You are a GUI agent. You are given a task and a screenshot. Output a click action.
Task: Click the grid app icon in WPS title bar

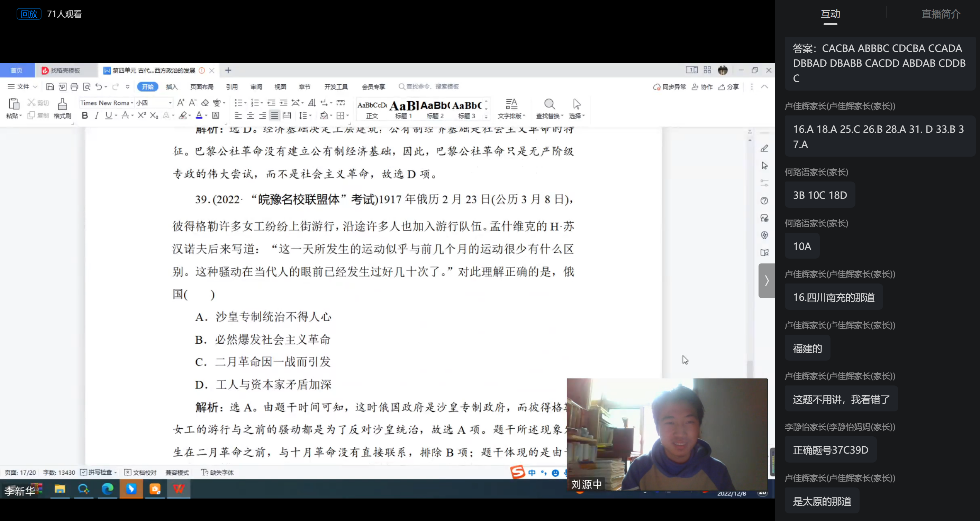[x=707, y=70]
